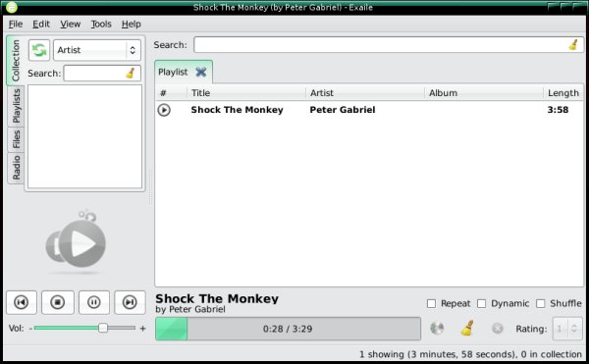Click the volume minus sign
This screenshot has width=589, height=364.
coord(30,328)
